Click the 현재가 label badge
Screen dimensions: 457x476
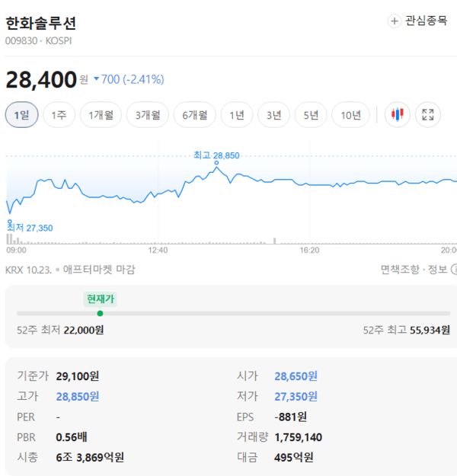pos(101,299)
